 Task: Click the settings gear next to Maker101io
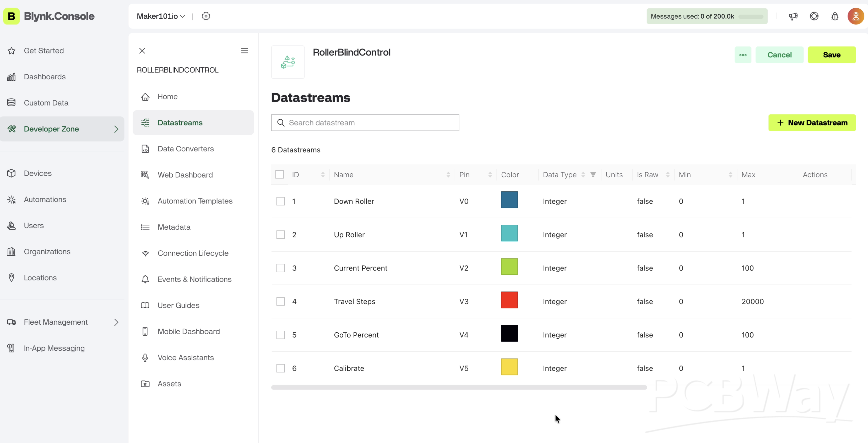pos(206,16)
